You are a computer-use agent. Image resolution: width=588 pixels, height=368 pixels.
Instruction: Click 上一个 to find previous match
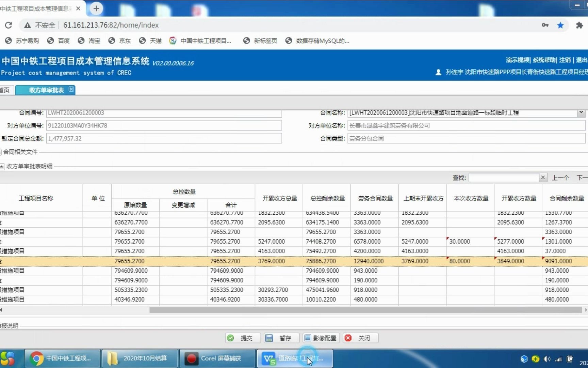(560, 178)
